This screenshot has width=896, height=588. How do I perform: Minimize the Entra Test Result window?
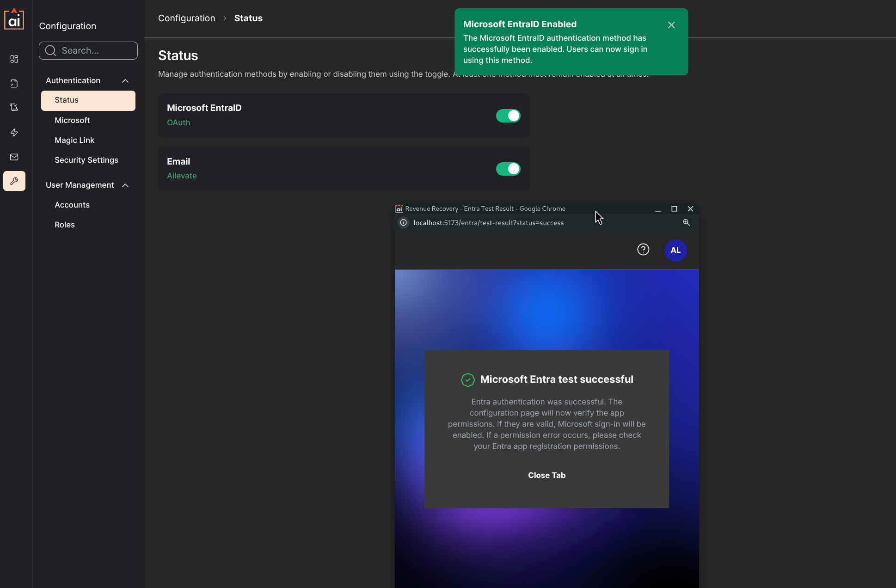pyautogui.click(x=658, y=209)
